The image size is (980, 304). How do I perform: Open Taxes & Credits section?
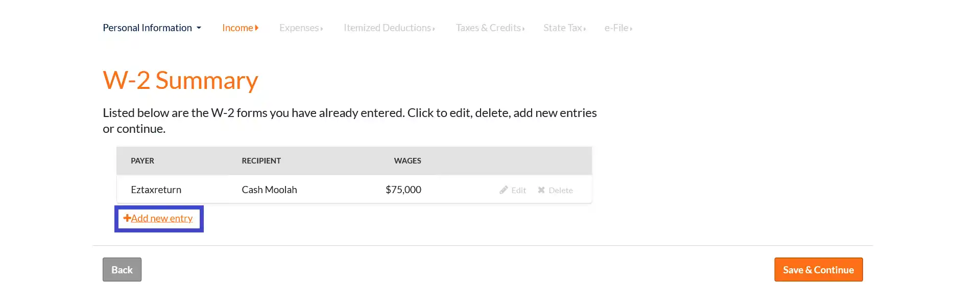pyautogui.click(x=490, y=28)
